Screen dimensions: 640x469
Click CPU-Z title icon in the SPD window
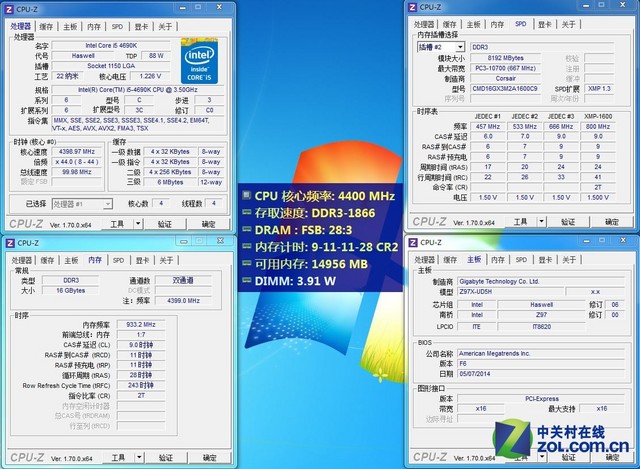(x=412, y=7)
